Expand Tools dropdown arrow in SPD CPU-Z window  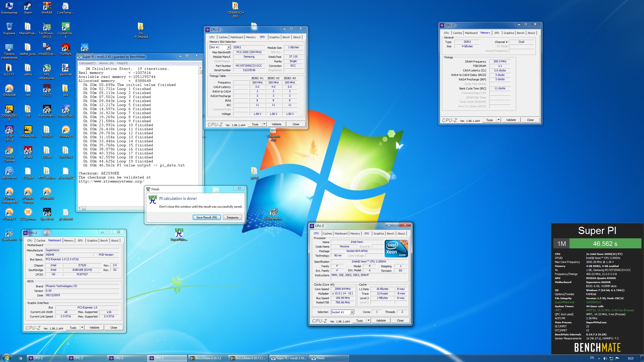click(264, 124)
